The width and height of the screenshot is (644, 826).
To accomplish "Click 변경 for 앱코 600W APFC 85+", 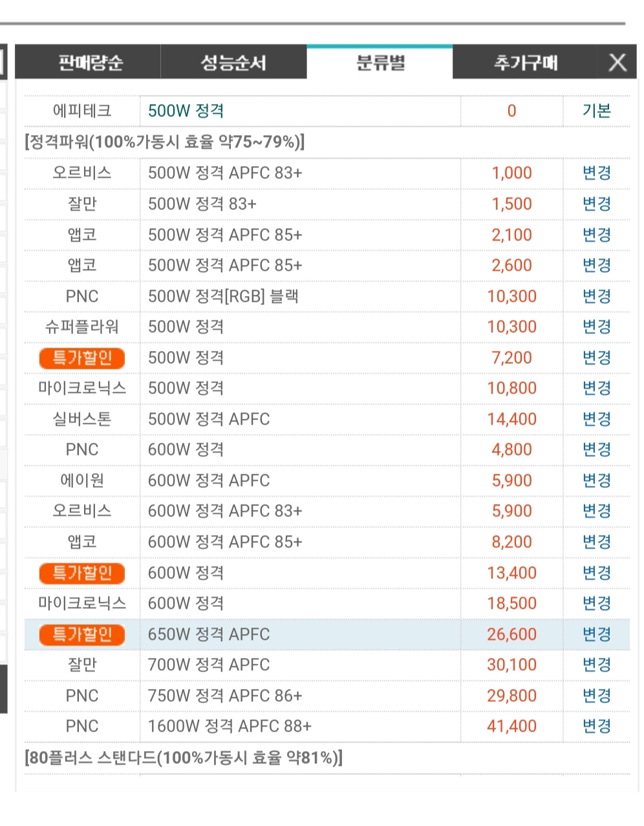I will 596,542.
